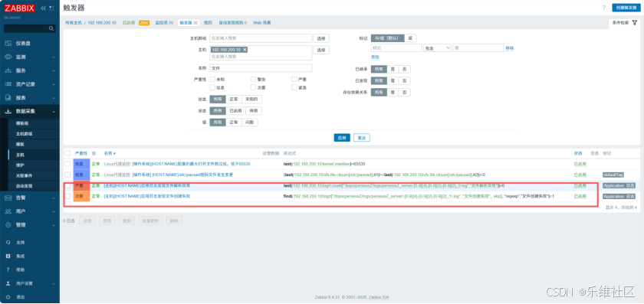Screen dimensions: 644x304
Task: Click the 重设 reset button
Action: pos(361,138)
